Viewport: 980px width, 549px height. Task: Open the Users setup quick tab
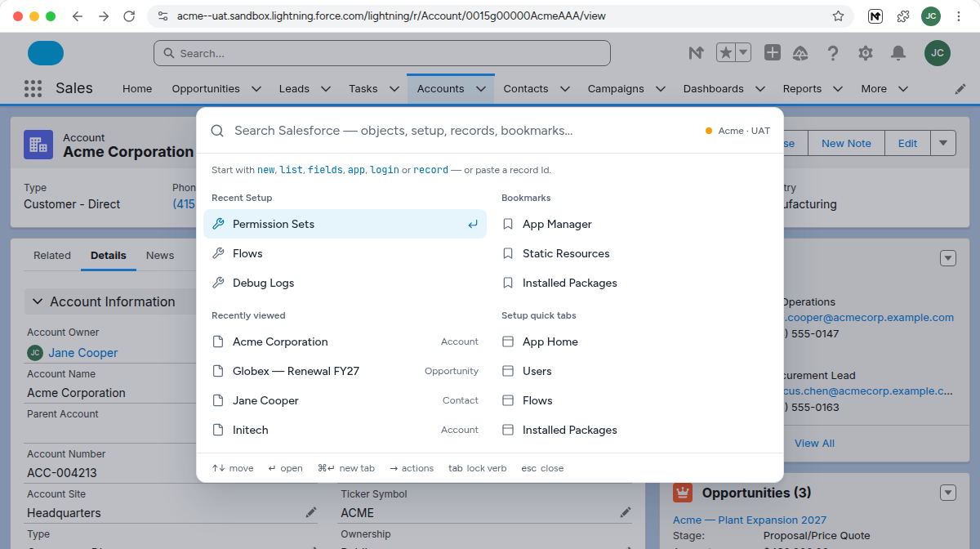(635, 371)
